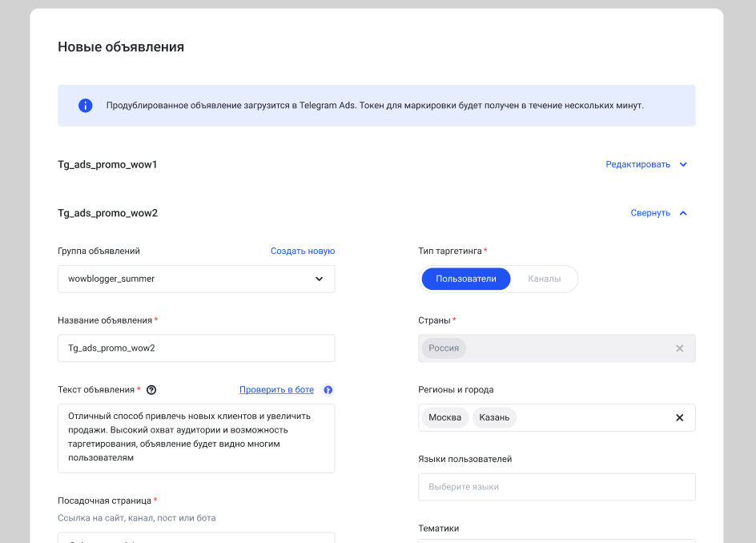Switch targeting to Каналы
Screen dimensions: 756x543
(545, 279)
